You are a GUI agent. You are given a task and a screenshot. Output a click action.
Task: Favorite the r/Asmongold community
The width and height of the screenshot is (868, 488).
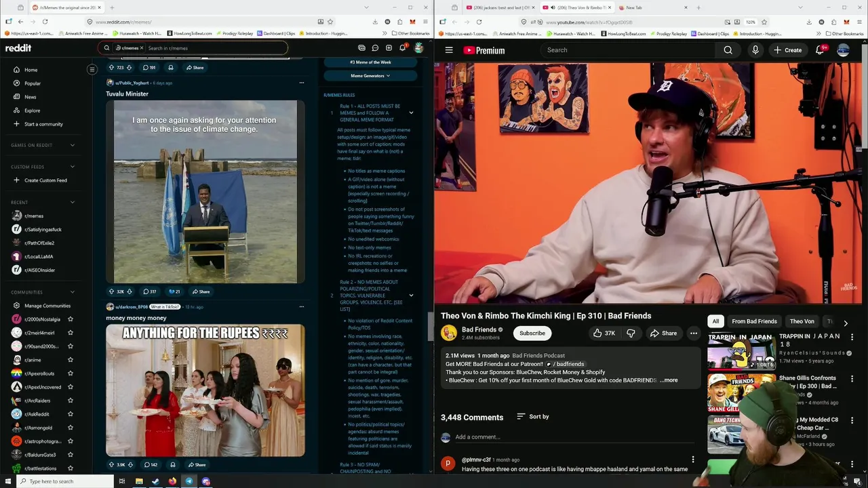point(71,428)
